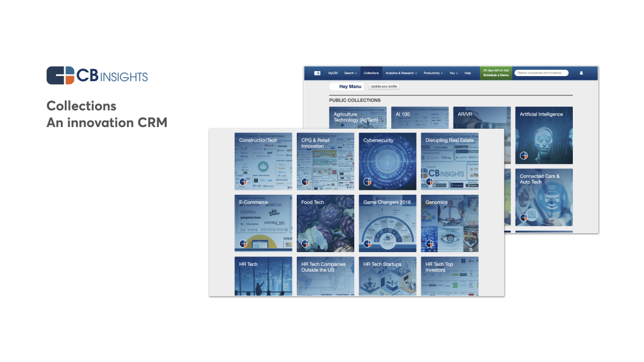Open the HR Tech Top Investors collection
This screenshot has height=362, width=644.
coord(450,277)
